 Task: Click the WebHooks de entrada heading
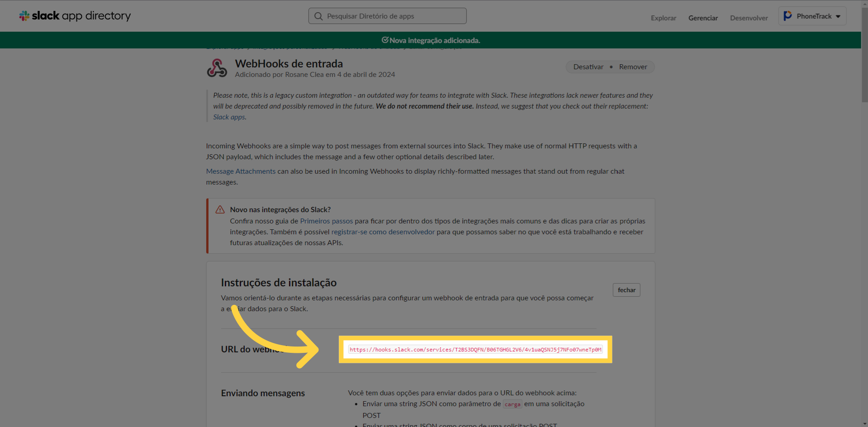point(289,64)
